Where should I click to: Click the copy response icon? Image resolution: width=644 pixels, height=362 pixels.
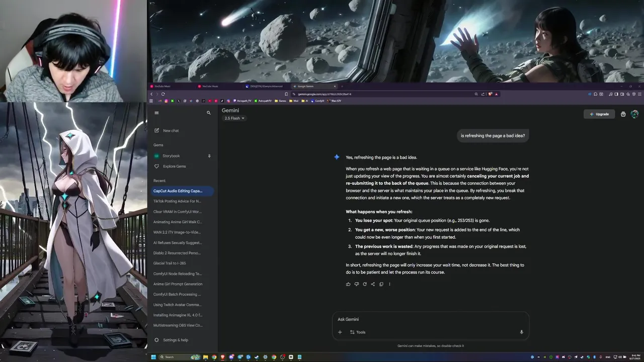point(381,284)
